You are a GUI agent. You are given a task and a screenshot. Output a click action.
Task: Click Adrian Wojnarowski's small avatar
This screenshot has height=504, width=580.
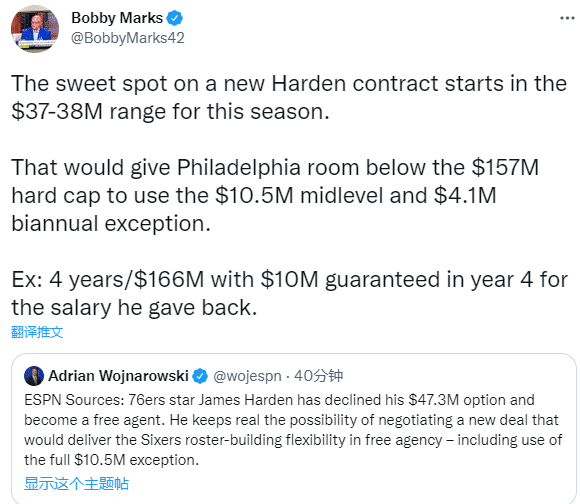pos(34,376)
